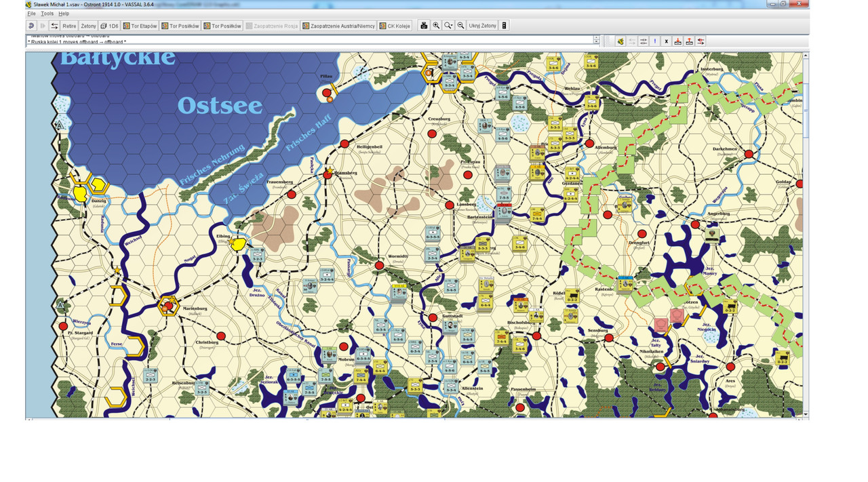Click the blue exclamation mark icon
Viewport: 868px width, 482px height.
coord(655,41)
